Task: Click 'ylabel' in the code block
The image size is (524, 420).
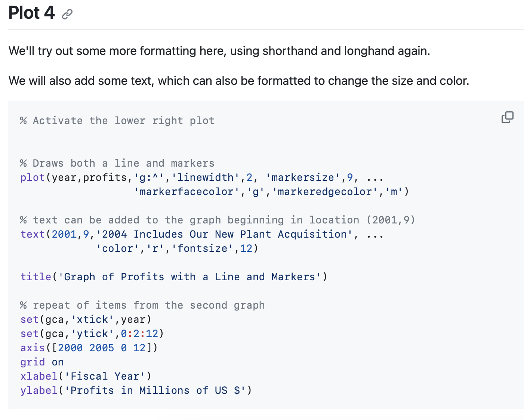Action: tap(39, 390)
